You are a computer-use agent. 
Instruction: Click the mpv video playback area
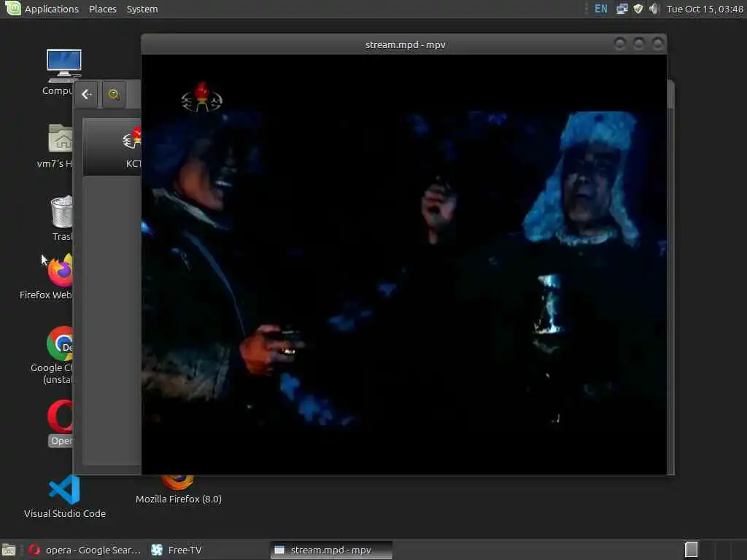coord(404,264)
